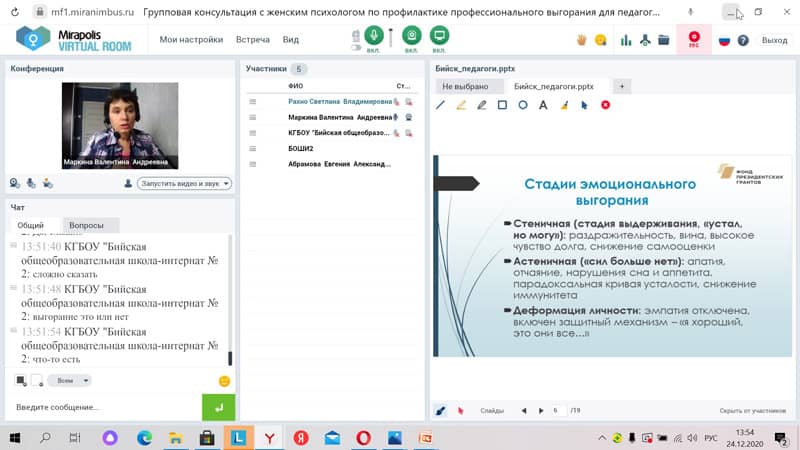Go to the next slide arrow
Screen dimensions: 800x450
pyautogui.click(x=541, y=411)
